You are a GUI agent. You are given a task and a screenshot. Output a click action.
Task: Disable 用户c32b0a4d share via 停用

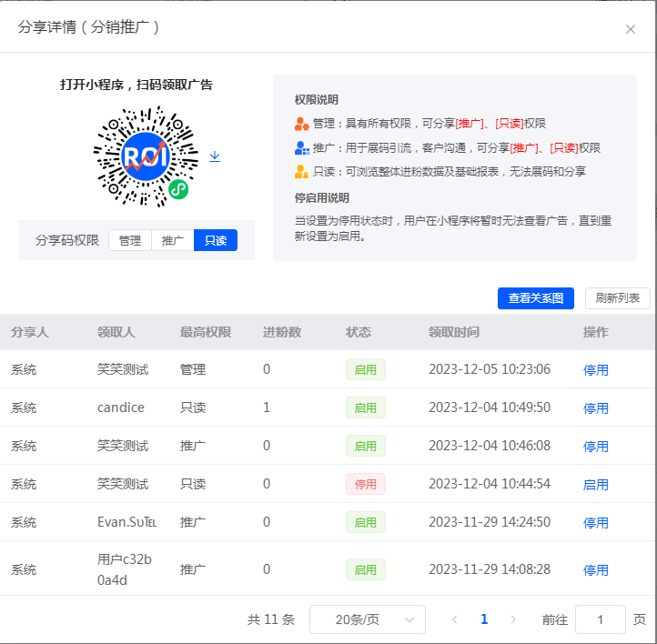click(x=595, y=570)
